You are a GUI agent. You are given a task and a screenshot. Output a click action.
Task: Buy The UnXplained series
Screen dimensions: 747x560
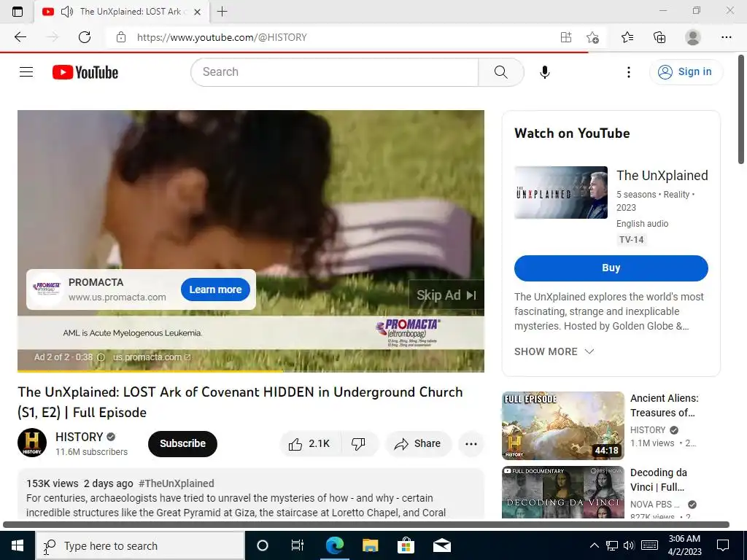coord(611,268)
